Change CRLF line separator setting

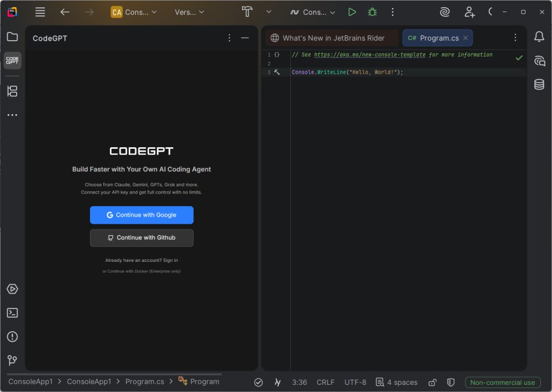tap(326, 383)
